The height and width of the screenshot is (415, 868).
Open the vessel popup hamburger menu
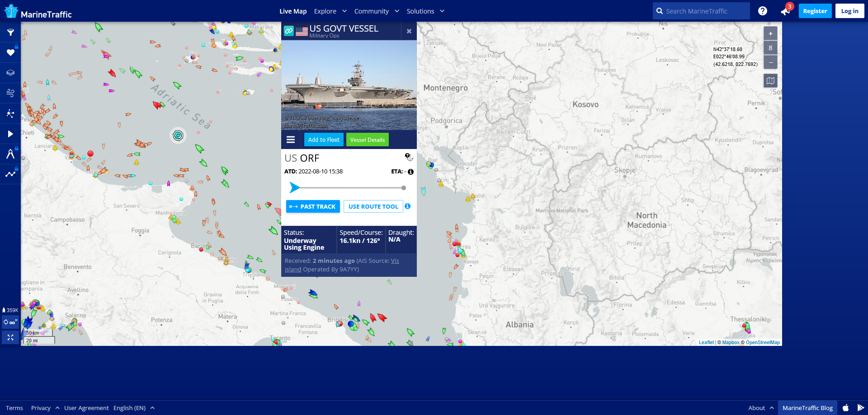(291, 140)
